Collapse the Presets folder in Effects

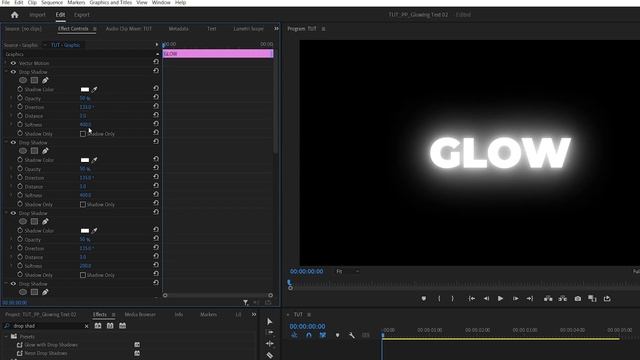tap(6, 337)
